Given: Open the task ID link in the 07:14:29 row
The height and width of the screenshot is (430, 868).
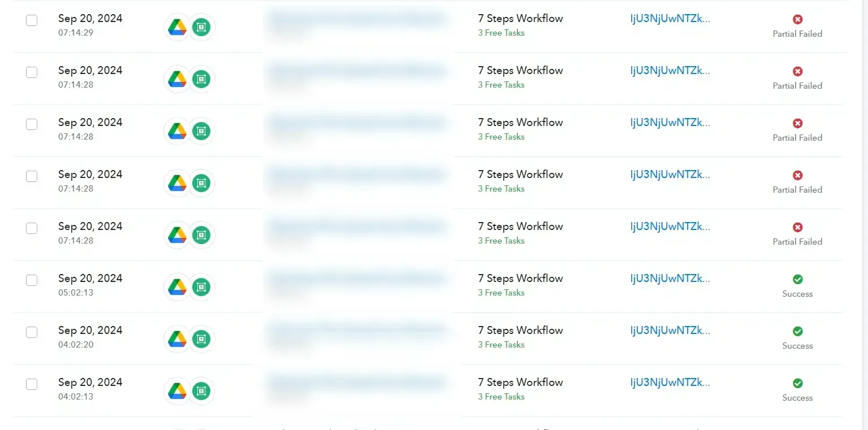Looking at the screenshot, I should (670, 18).
